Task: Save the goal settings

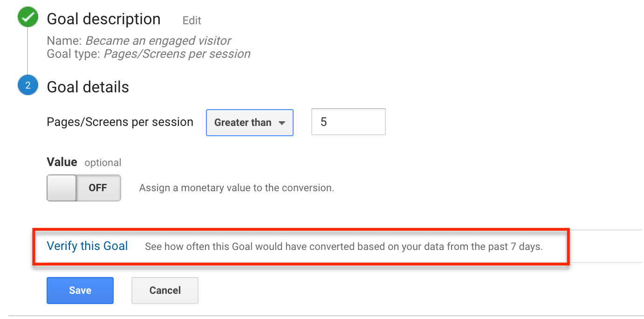Action: pos(80,291)
